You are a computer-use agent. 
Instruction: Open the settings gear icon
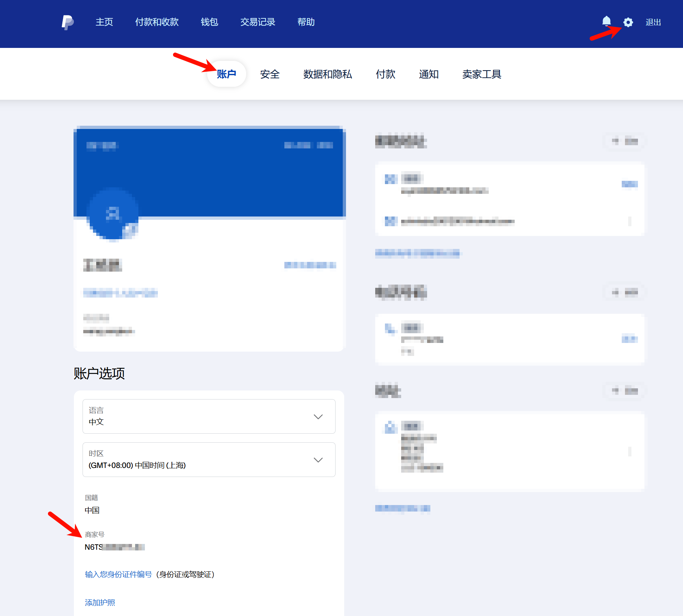pos(628,22)
